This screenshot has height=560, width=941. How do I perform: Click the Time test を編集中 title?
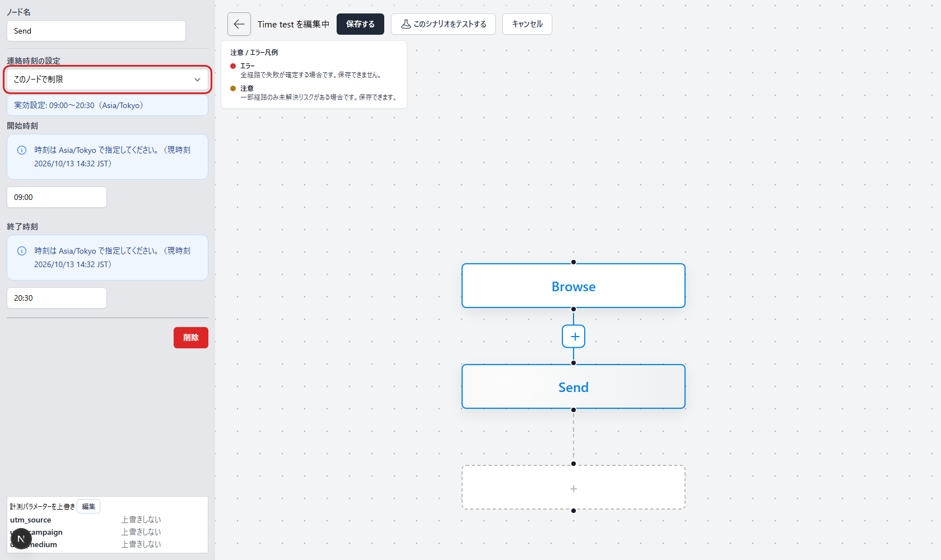pyautogui.click(x=294, y=24)
